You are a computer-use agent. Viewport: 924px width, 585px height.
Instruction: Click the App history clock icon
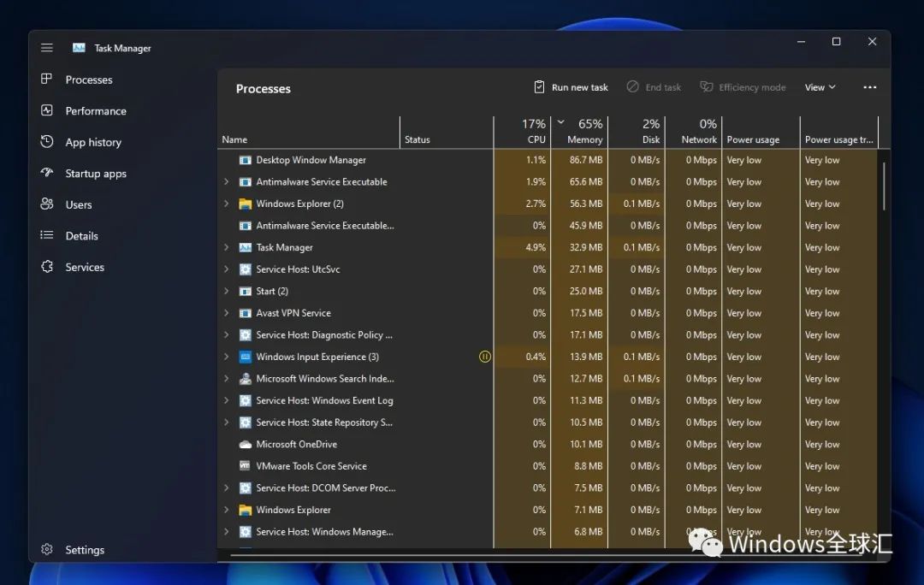click(x=46, y=141)
